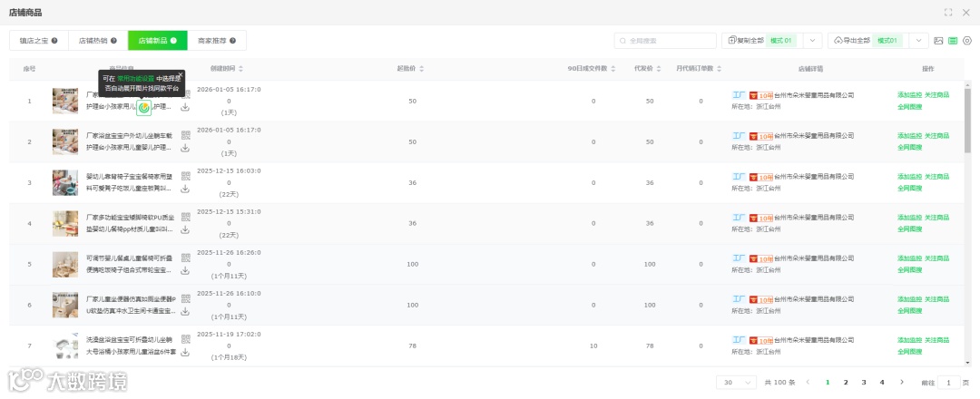Viewport: 980px width, 399px height.
Task: Click download icon in product row 5
Action: pos(185,270)
